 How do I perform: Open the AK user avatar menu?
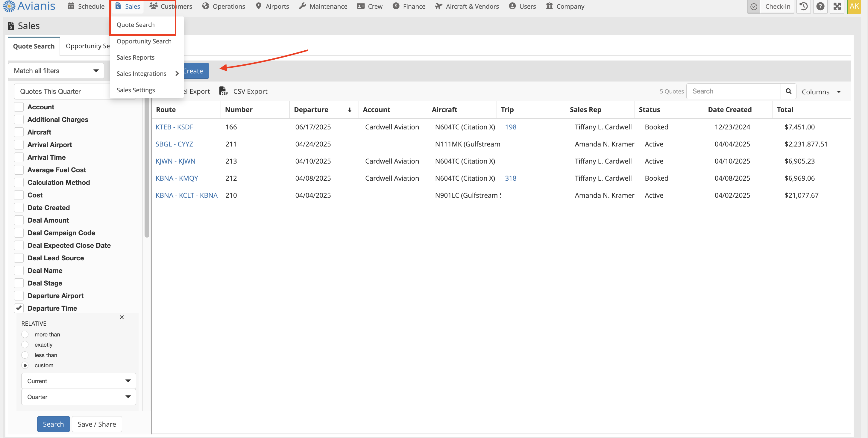pyautogui.click(x=854, y=6)
